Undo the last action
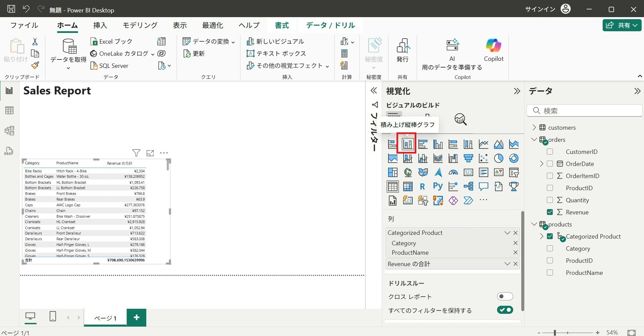Screen dimensions: 644x336 pyautogui.click(x=26, y=9)
